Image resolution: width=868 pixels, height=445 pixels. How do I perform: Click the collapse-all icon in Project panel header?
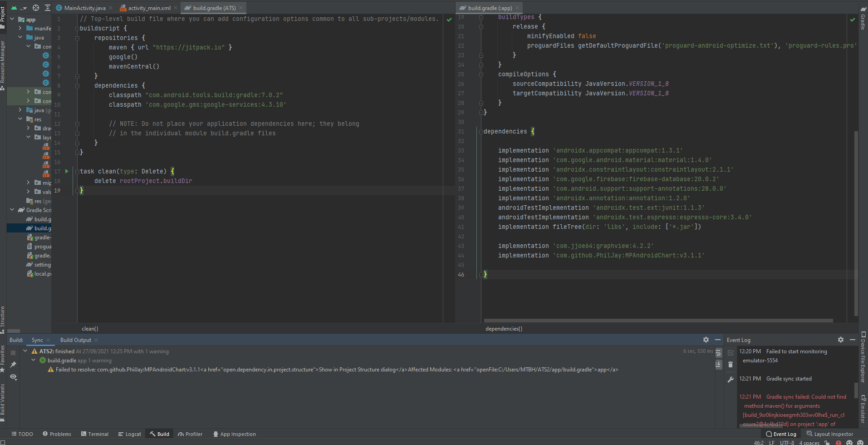(x=48, y=8)
